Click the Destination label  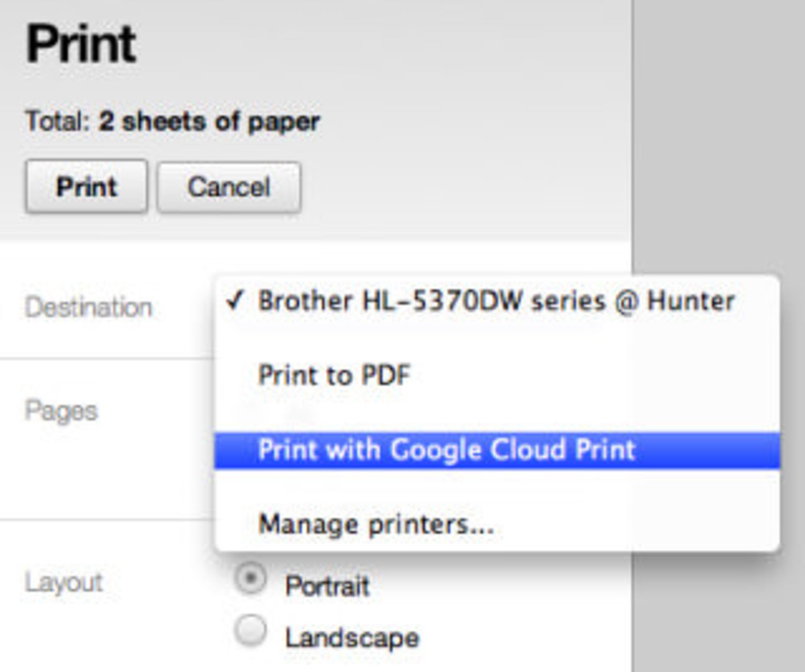[x=88, y=307]
